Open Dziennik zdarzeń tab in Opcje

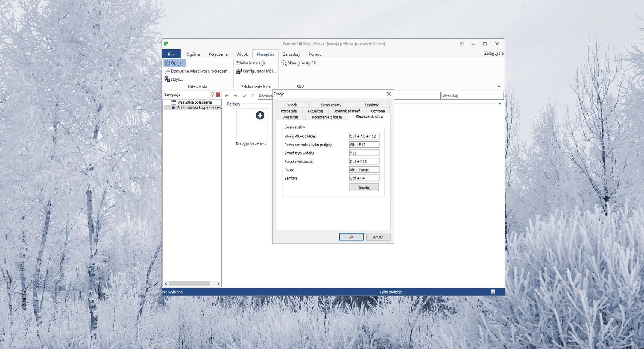(x=347, y=111)
